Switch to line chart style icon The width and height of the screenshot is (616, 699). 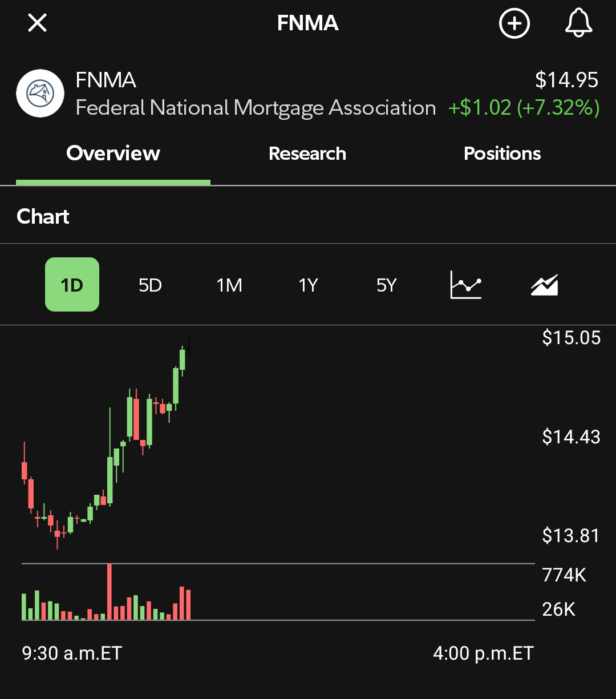[x=466, y=285]
